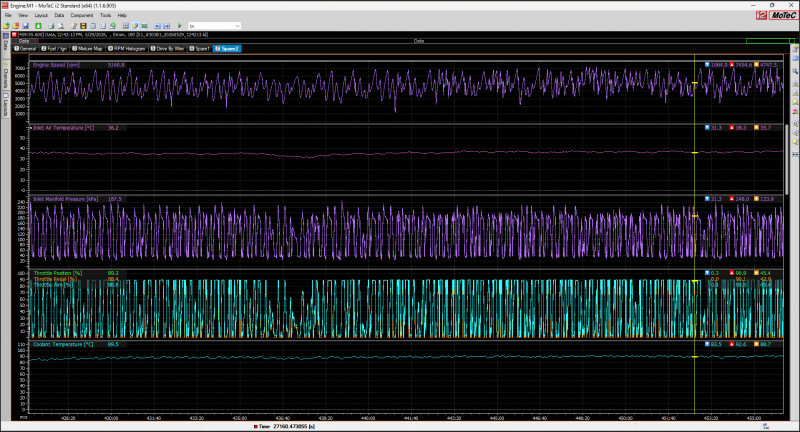Click the Coolant Temperature average value 88.7

765,344
